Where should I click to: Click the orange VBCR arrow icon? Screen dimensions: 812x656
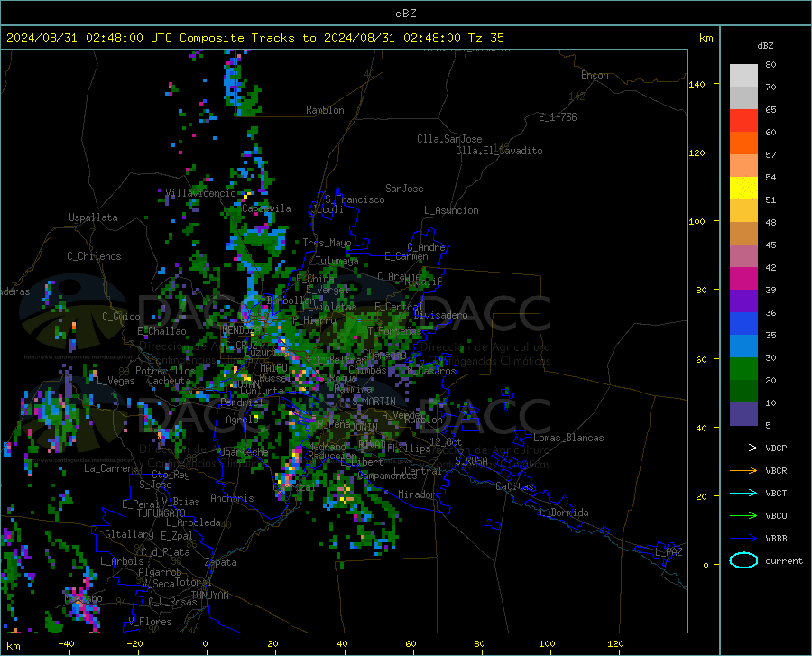point(743,471)
